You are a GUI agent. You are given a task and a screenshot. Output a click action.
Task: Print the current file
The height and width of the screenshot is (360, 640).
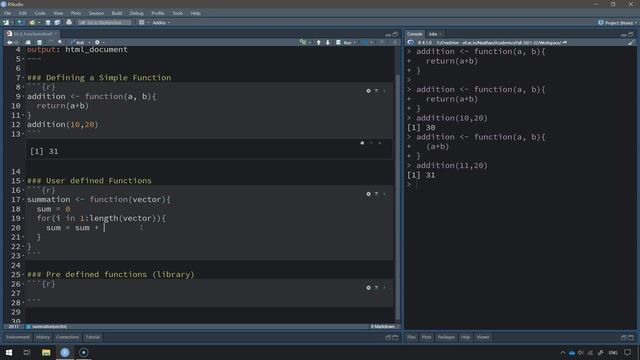click(69, 22)
